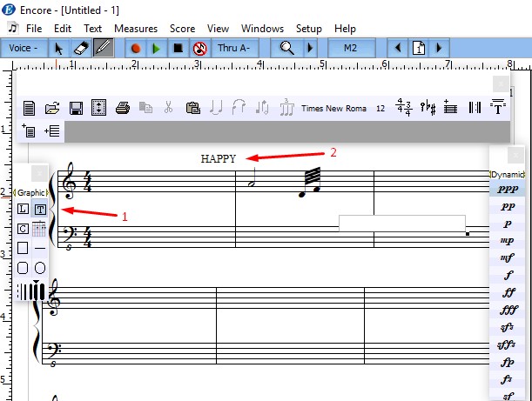Viewport: 532px width, 401px height.
Task: Click the page number 1 icon
Action: [x=419, y=48]
